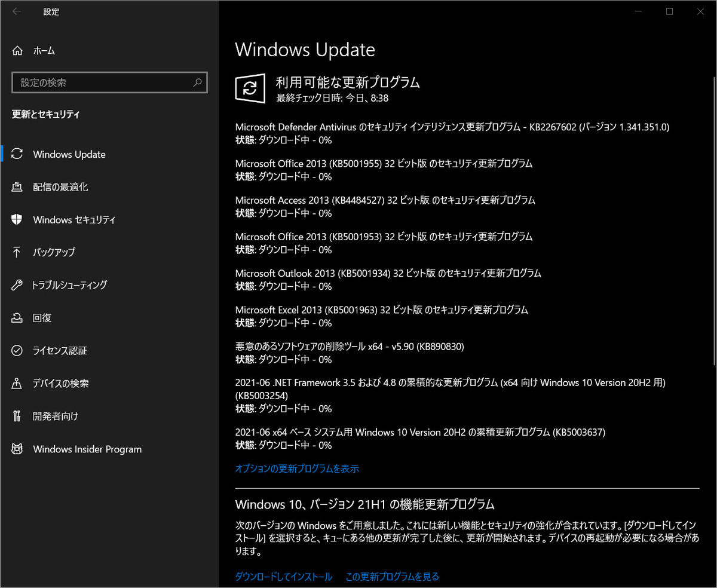Click the 開発者向け tools icon
The width and height of the screenshot is (717, 588).
pos(17,416)
